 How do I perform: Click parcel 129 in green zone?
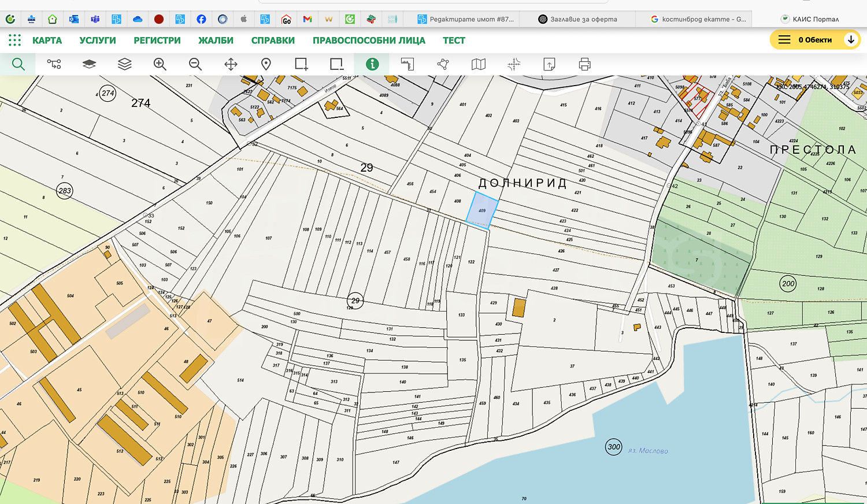pos(819,256)
